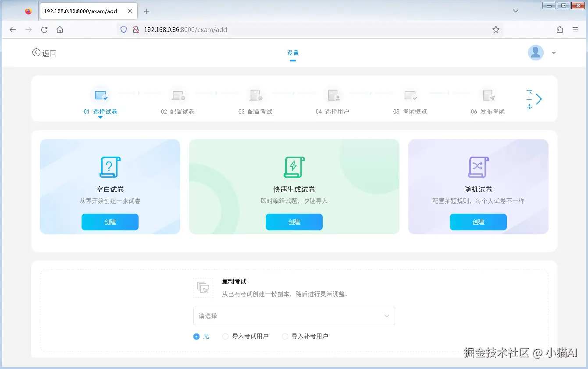Click the 创建 button under 空白试卷
The image size is (588, 369).
click(x=110, y=222)
